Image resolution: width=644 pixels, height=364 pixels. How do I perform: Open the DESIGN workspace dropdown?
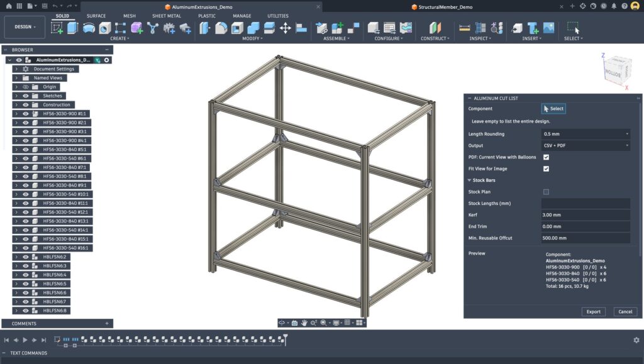pos(25,26)
